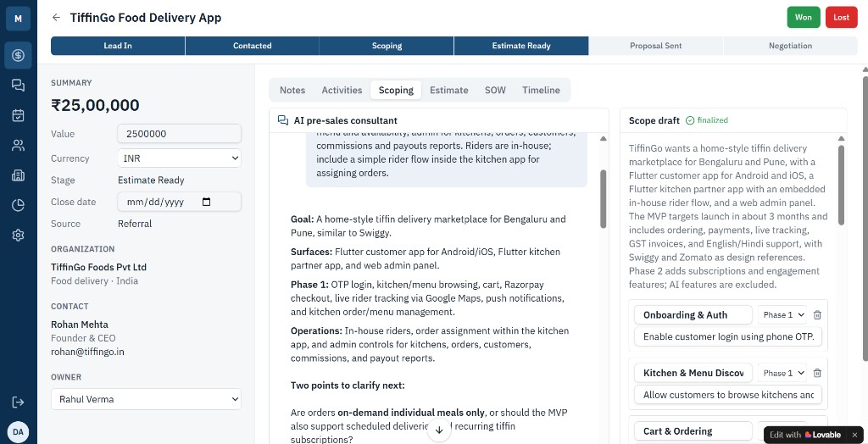
Task: Edit 'Enable customer login using phone OTP' field
Action: [728, 336]
